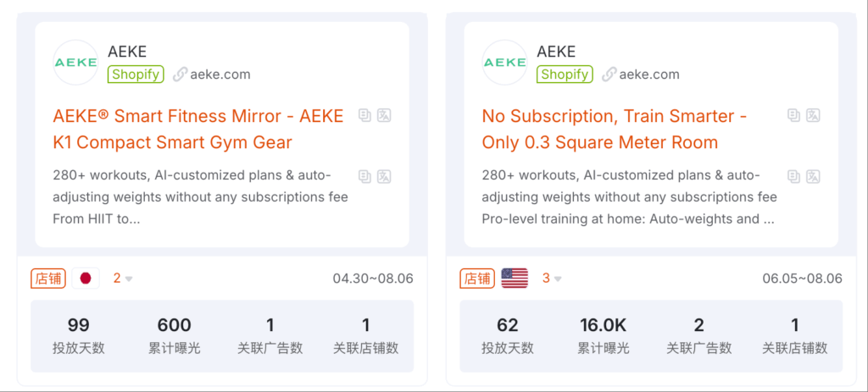Translate the AEKE Smart Fitness Mirror title
The height and width of the screenshot is (392, 868).
pos(384,115)
